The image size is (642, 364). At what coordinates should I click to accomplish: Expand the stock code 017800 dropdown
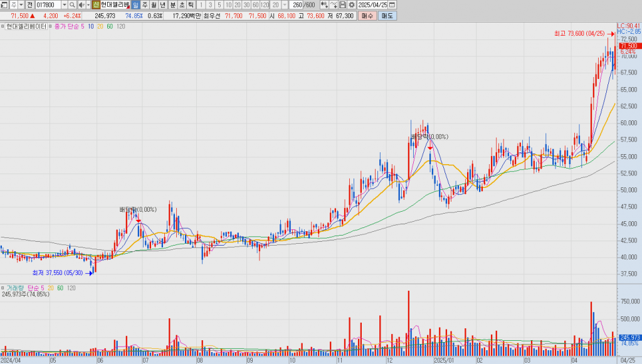click(x=64, y=5)
